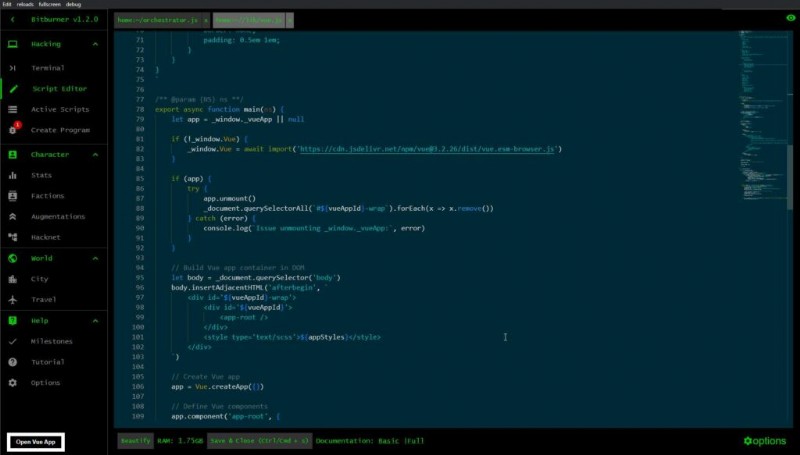The height and width of the screenshot is (455, 800).
Task: Open the Edit menu
Action: (x=7, y=4)
